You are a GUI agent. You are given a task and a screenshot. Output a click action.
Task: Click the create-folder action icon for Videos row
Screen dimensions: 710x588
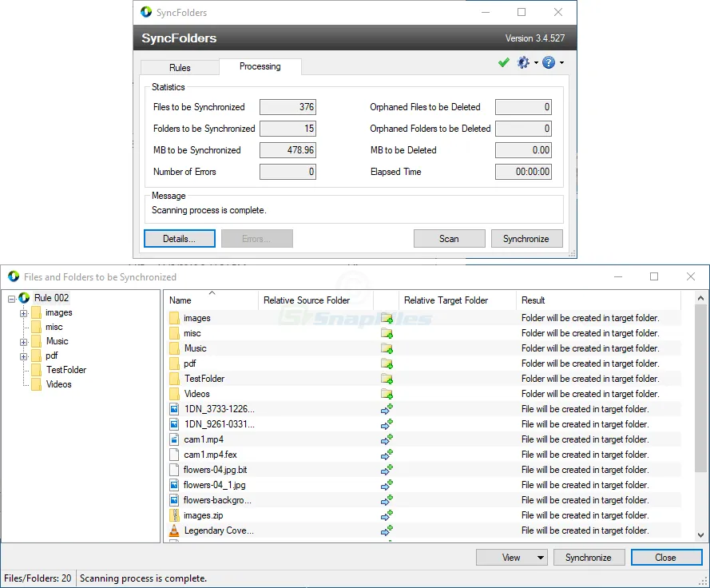pos(387,395)
